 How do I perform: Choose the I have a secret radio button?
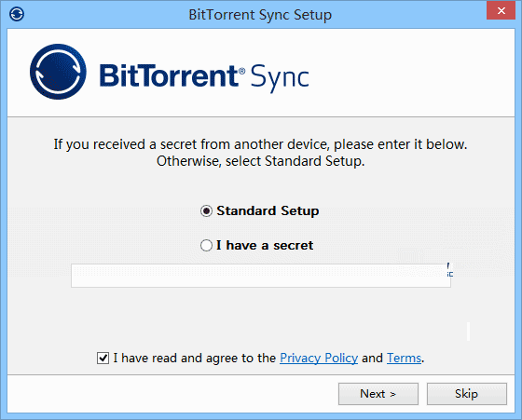[206, 246]
